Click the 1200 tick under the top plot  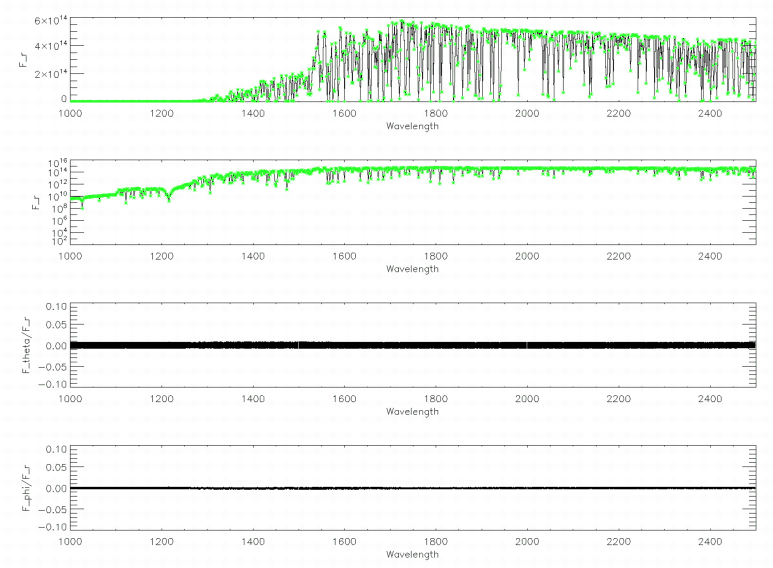click(x=162, y=113)
